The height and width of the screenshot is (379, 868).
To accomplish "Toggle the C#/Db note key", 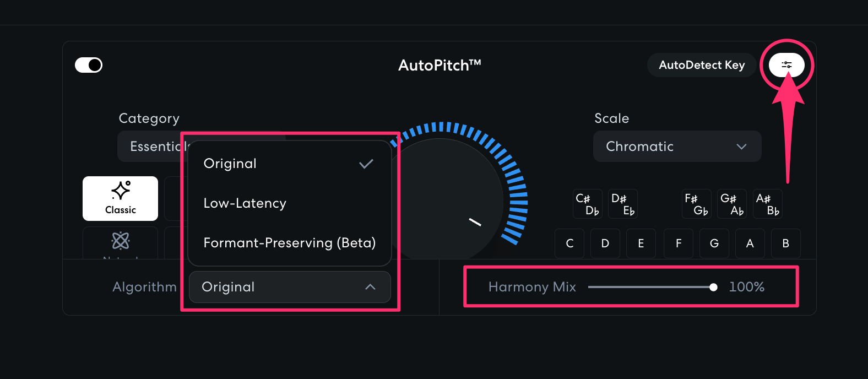I will [587, 203].
